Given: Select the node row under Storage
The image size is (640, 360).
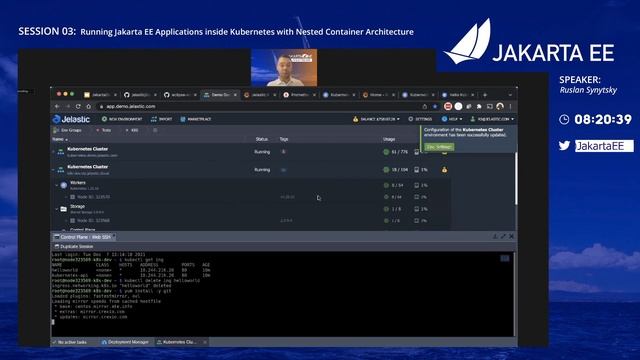Looking at the screenshot, I should pyautogui.click(x=251, y=221).
